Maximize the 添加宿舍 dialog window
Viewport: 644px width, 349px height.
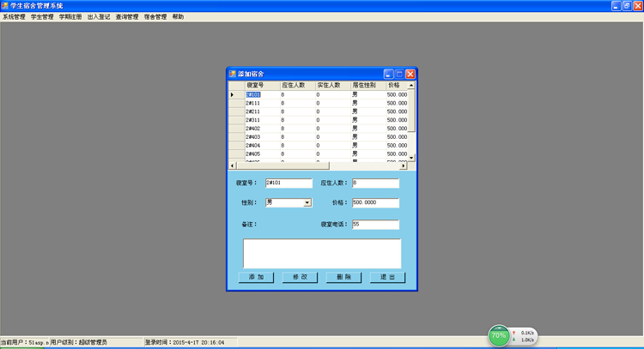click(399, 75)
